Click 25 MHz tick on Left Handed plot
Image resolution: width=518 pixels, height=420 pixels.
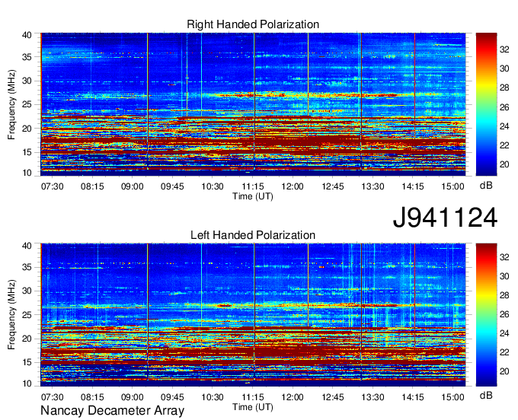(x=27, y=315)
